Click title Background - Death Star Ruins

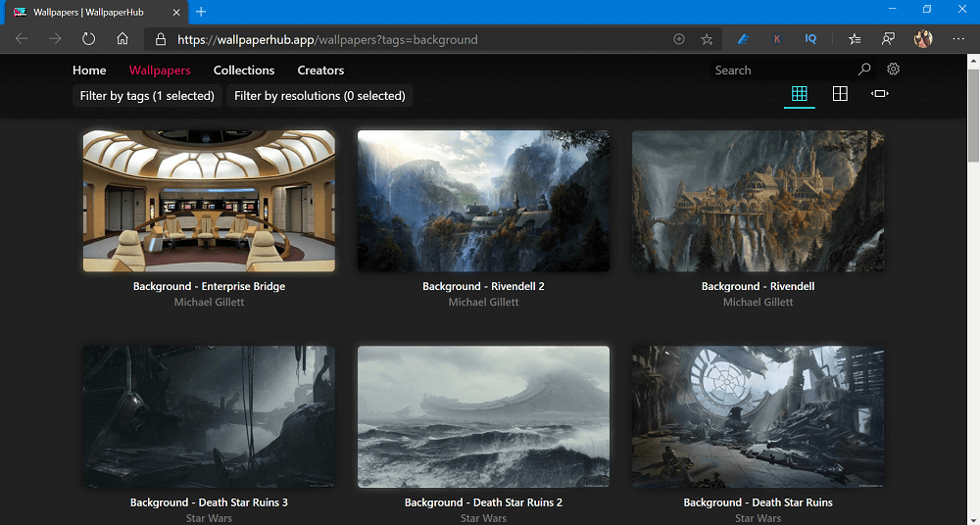click(x=759, y=502)
